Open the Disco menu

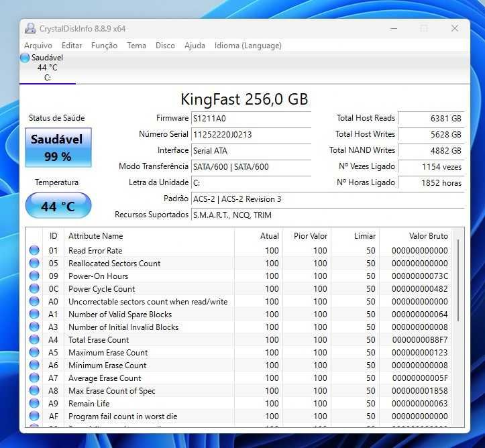pos(165,46)
